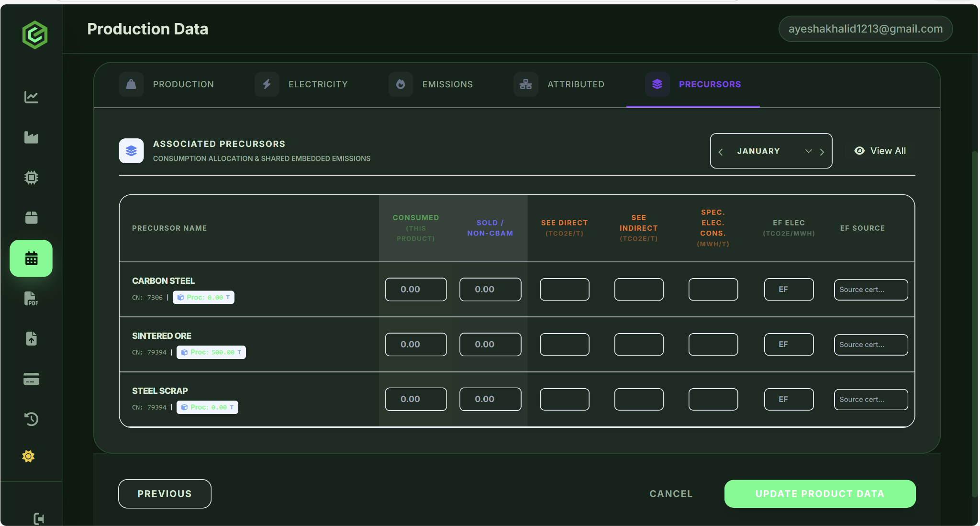Click the Carbon Steel consumed quantity field
This screenshot has width=980, height=526.
[415, 290]
